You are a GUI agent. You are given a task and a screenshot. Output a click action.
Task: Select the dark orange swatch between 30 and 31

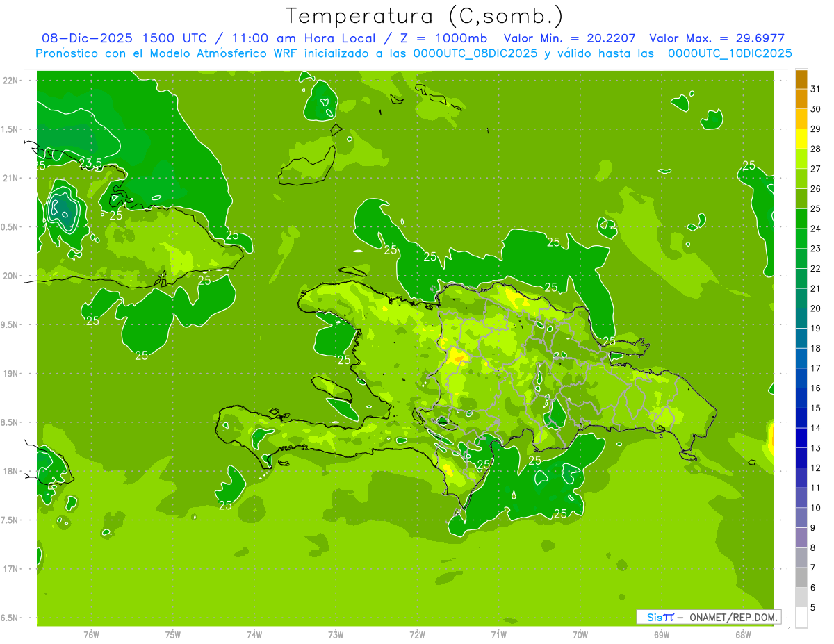click(801, 99)
